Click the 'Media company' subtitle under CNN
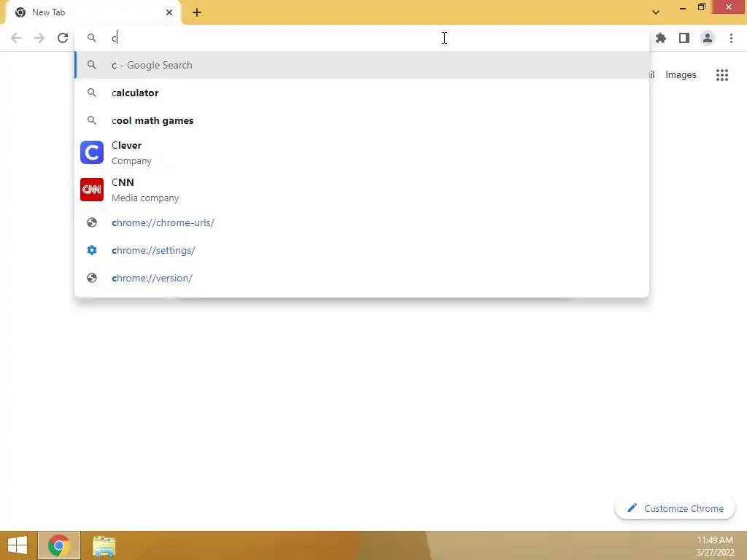This screenshot has height=560, width=747. (x=145, y=198)
